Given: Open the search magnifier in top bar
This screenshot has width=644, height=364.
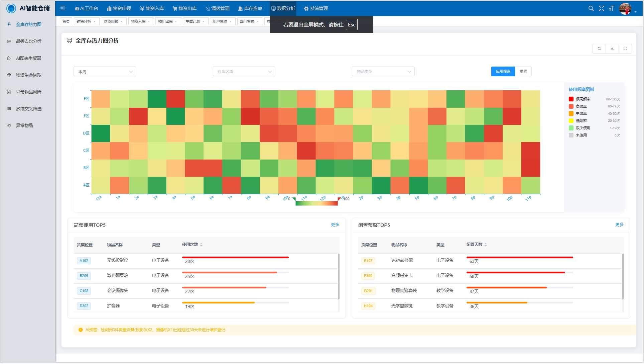Looking at the screenshot, I should [x=591, y=9].
